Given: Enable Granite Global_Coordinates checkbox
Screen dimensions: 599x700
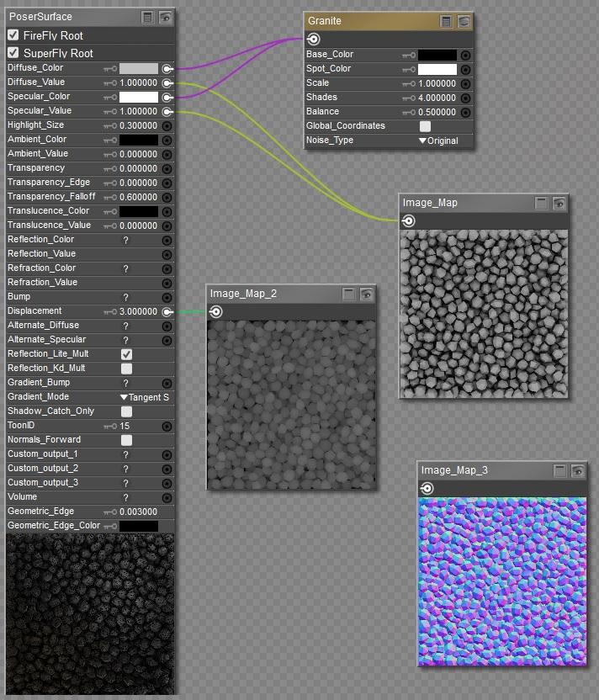Looking at the screenshot, I should pyautogui.click(x=426, y=126).
